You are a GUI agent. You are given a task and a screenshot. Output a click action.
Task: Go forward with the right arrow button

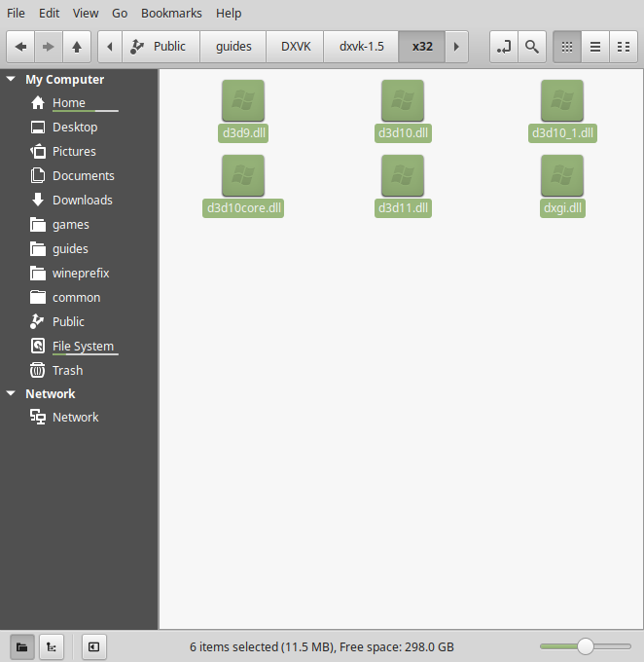49,47
